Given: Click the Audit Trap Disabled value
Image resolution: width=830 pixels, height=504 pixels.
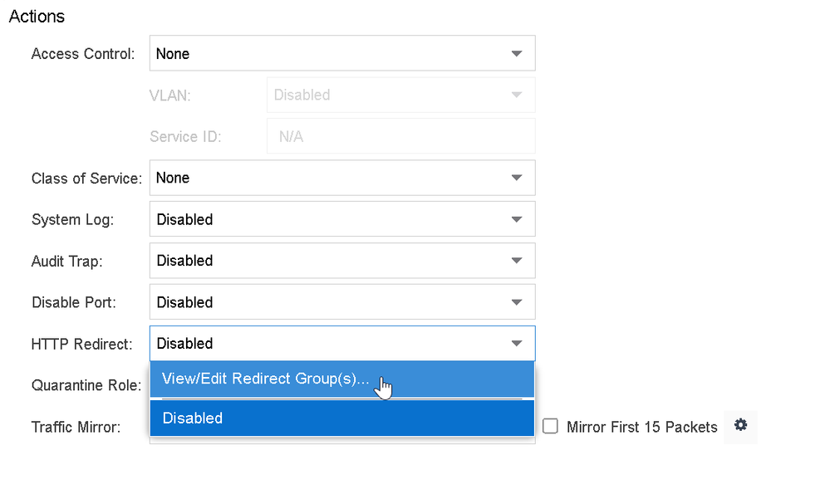Looking at the screenshot, I should coord(184,261).
